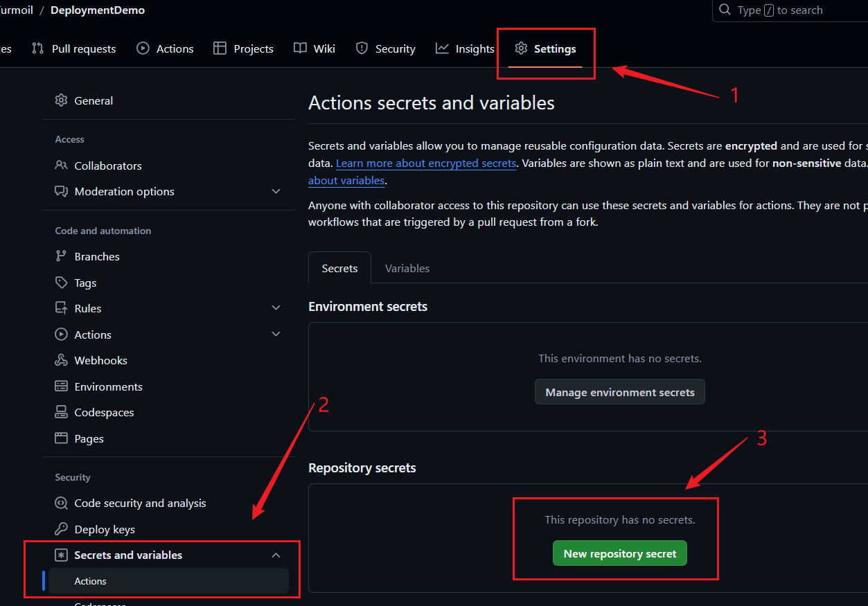This screenshot has width=868, height=606.
Task: Switch to the Variables tab
Action: coord(407,268)
